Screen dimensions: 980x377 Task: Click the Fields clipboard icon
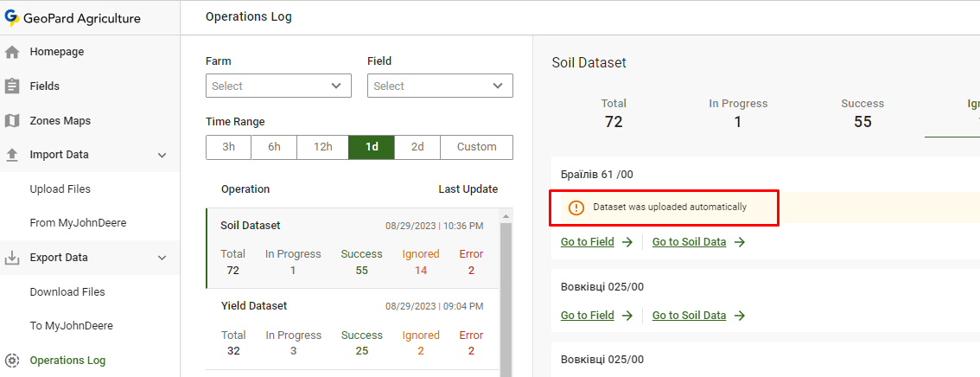(x=12, y=86)
